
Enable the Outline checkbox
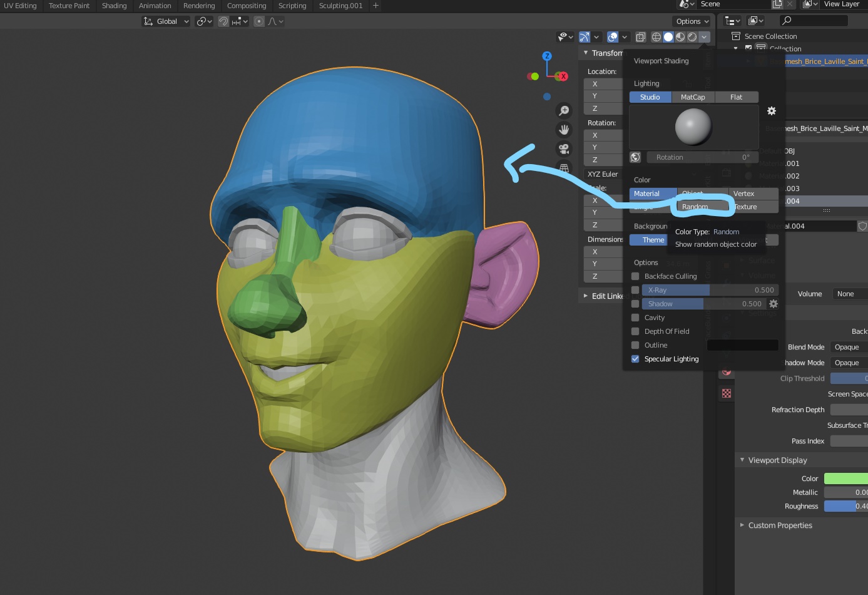[x=635, y=345]
